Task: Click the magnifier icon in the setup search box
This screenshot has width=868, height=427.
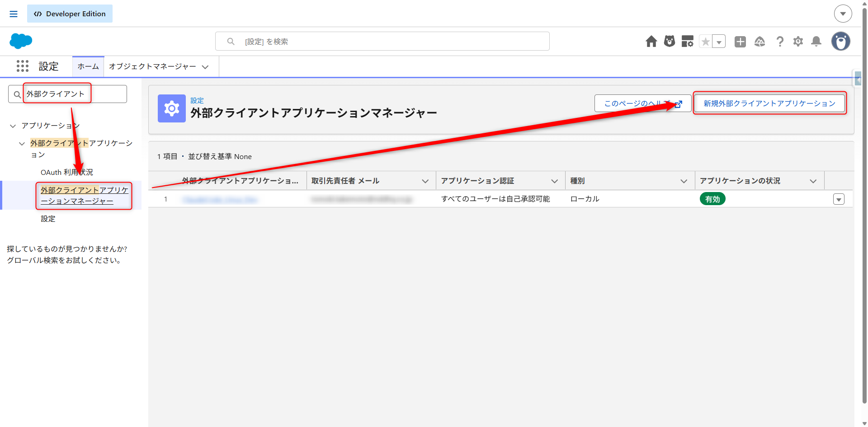Action: pos(231,42)
